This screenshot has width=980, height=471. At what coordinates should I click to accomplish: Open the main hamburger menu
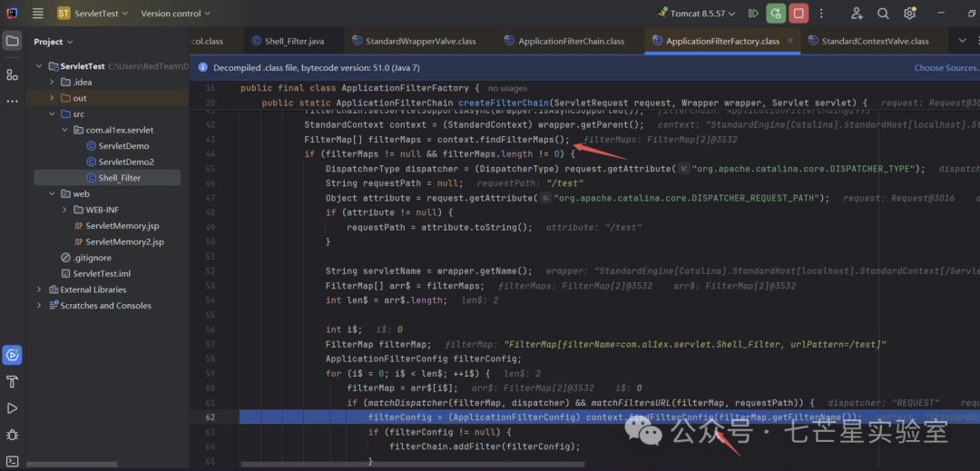[37, 13]
